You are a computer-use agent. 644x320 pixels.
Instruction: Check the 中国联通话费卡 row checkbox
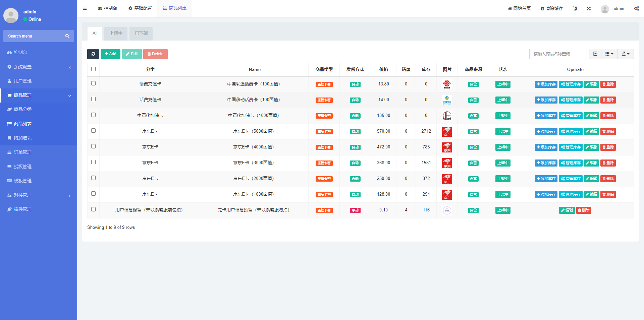point(93,83)
